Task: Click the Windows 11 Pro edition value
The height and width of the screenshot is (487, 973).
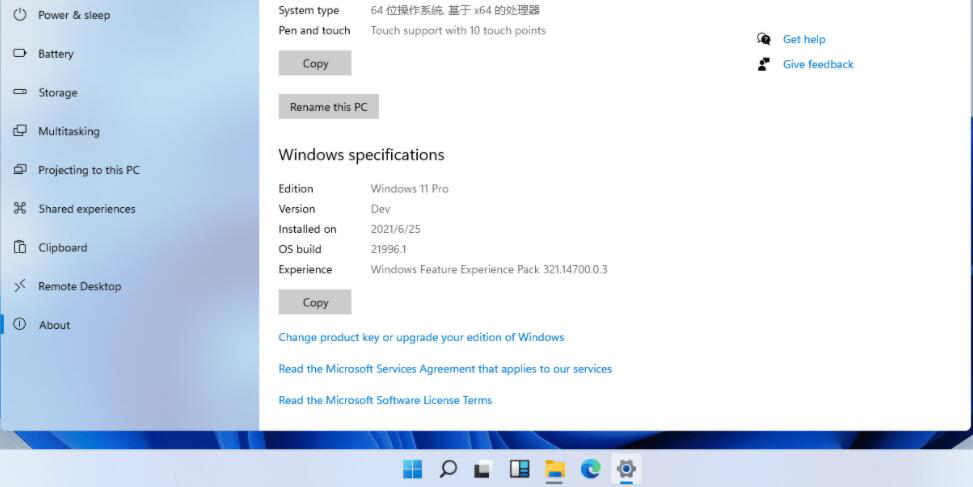Action: [x=409, y=189]
